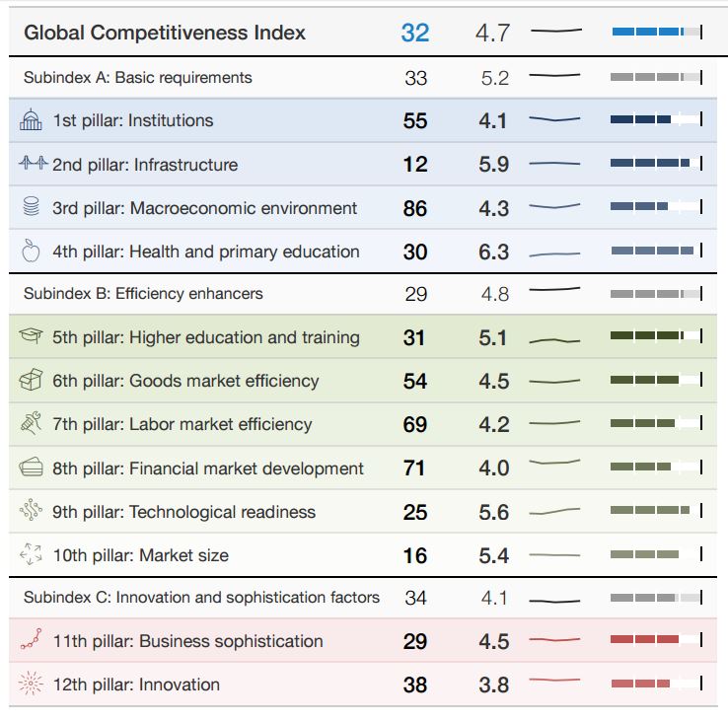This screenshot has height=721, width=728.
Task: Click the Macroeconomic environment coins icon
Action: click(x=32, y=208)
